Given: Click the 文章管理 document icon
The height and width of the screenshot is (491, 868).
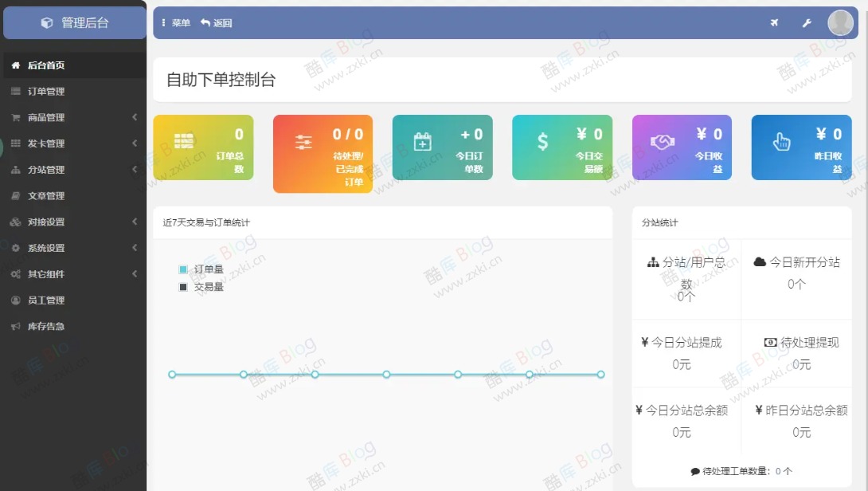Looking at the screenshot, I should click(14, 195).
